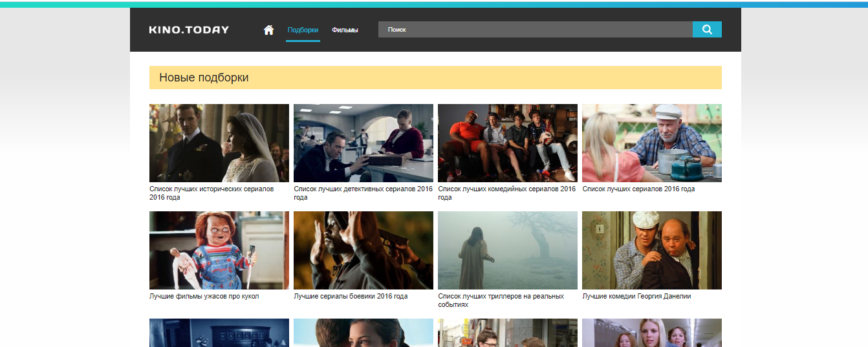Select action series 2016 gun thumbnail

[x=363, y=250]
